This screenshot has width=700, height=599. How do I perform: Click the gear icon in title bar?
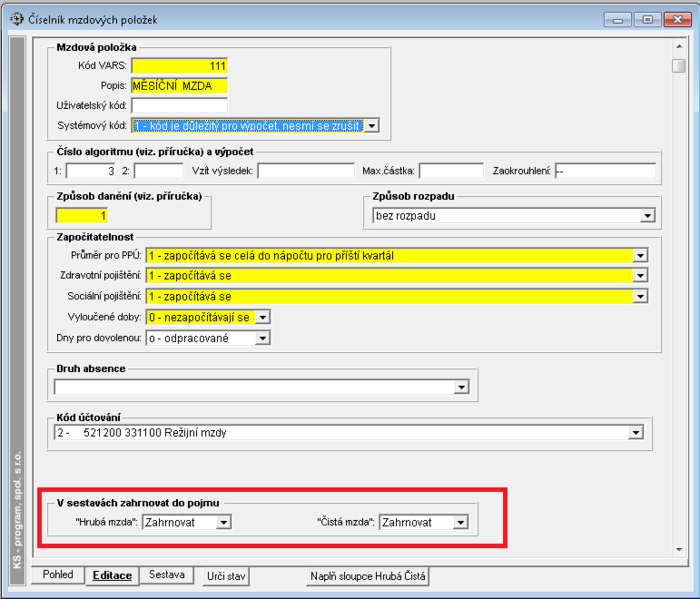(17, 19)
